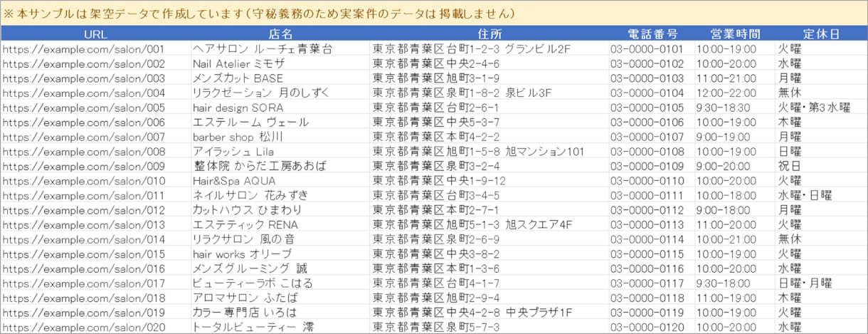
Task: Click address 東京都青葉区中央2-4-6
Action: coord(489,64)
